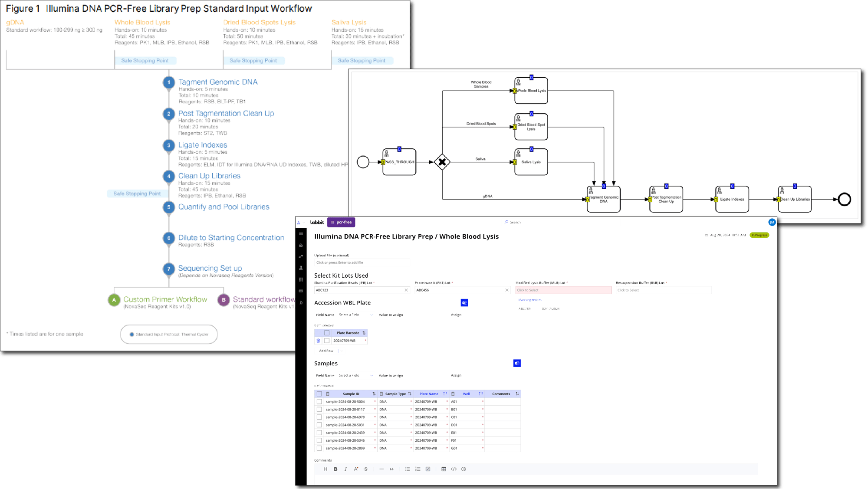Open the workflows icon in Labbit sidebar
This screenshot has width=868, height=489.
pyautogui.click(x=301, y=256)
